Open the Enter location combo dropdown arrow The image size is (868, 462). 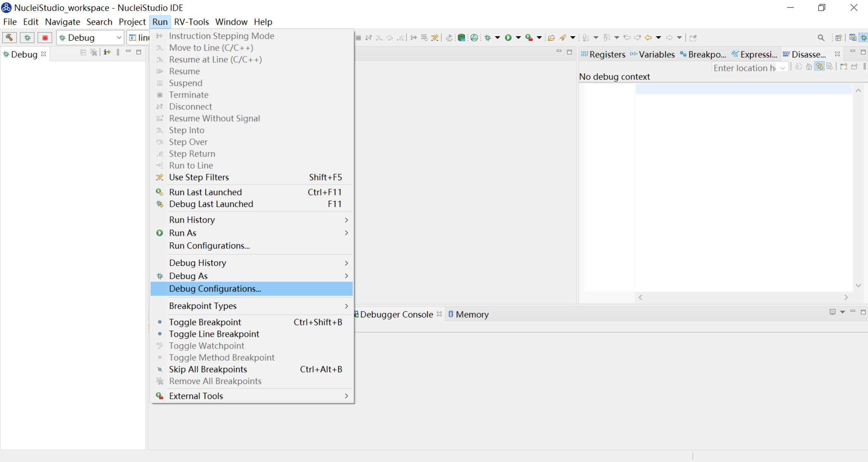[x=783, y=68]
